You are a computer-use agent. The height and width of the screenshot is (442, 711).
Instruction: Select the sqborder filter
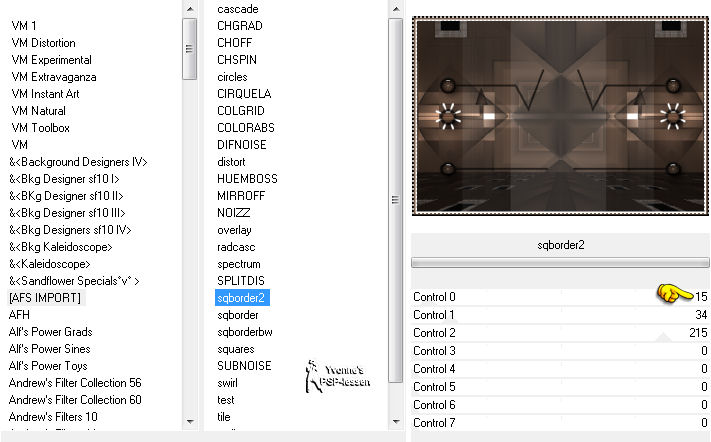click(x=238, y=315)
